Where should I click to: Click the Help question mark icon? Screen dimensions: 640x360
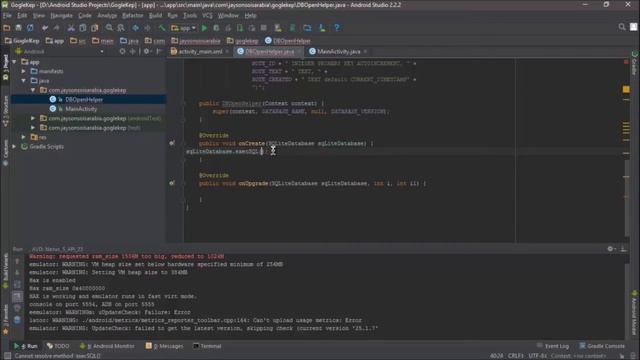(x=337, y=28)
